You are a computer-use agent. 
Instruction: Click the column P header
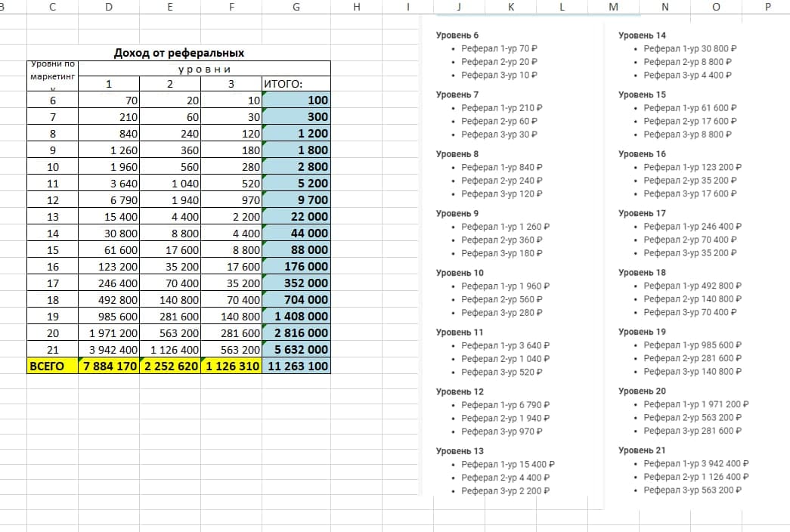pyautogui.click(x=768, y=7)
